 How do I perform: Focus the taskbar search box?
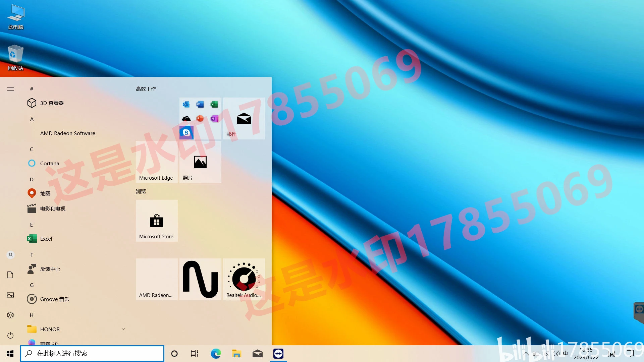tap(92, 354)
